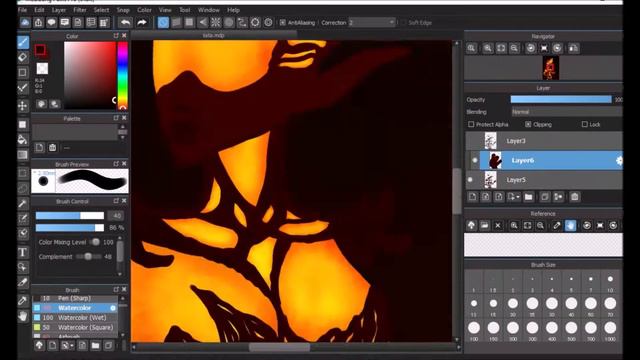This screenshot has width=640, height=360.
Task: Open add brush type dropdown in Brush panel
Action: point(67,346)
